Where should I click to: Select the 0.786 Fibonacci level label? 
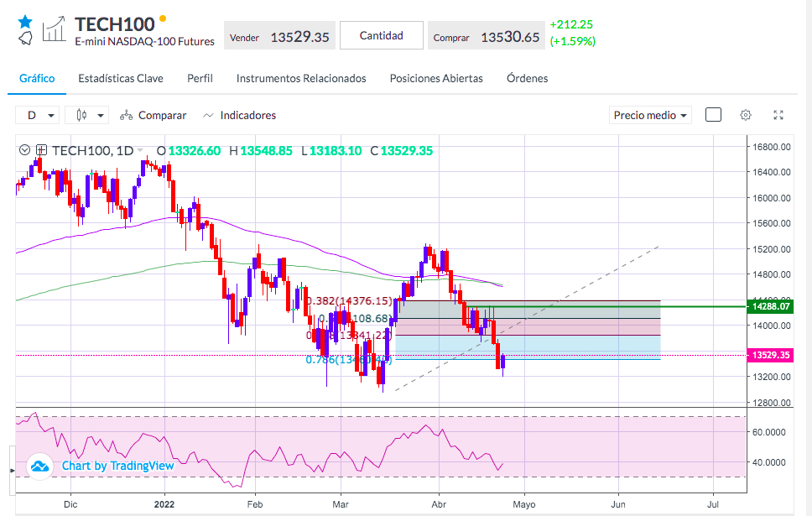349,360
